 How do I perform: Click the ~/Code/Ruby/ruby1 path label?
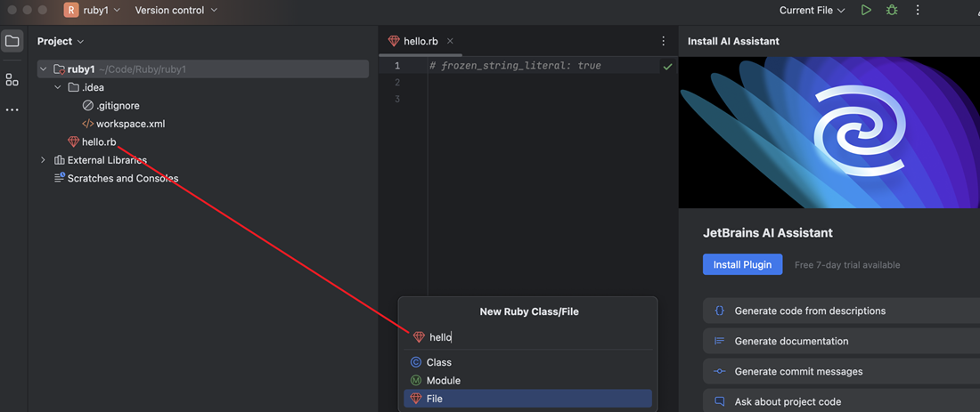[143, 69]
